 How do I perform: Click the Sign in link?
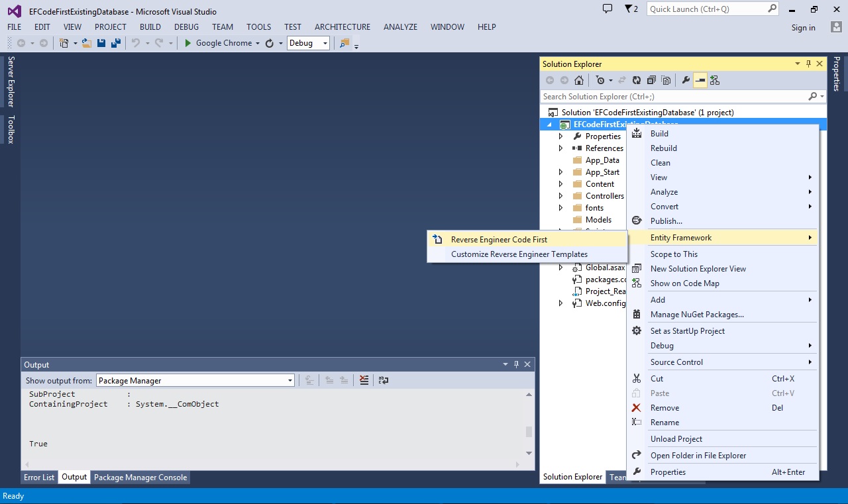pyautogui.click(x=803, y=28)
